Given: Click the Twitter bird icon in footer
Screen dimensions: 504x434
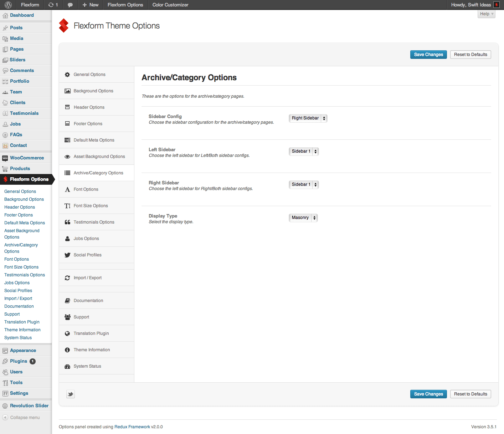Looking at the screenshot, I should pyautogui.click(x=71, y=394).
